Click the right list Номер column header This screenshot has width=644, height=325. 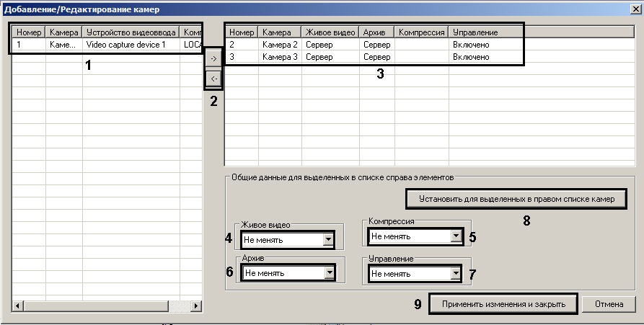point(242,32)
